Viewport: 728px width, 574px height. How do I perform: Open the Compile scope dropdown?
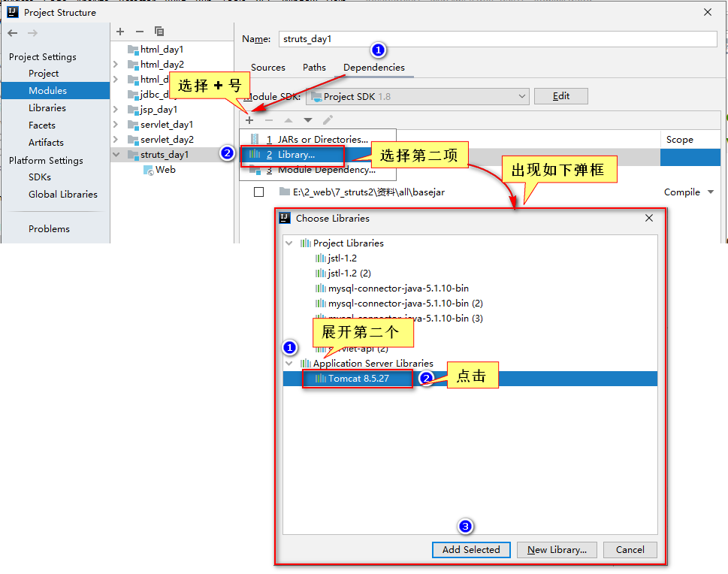[x=711, y=192]
